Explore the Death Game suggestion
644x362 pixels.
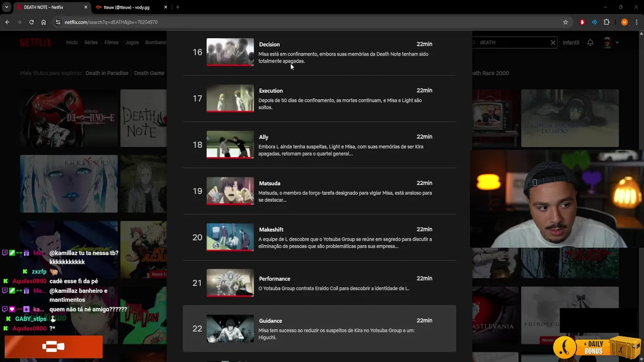point(149,73)
